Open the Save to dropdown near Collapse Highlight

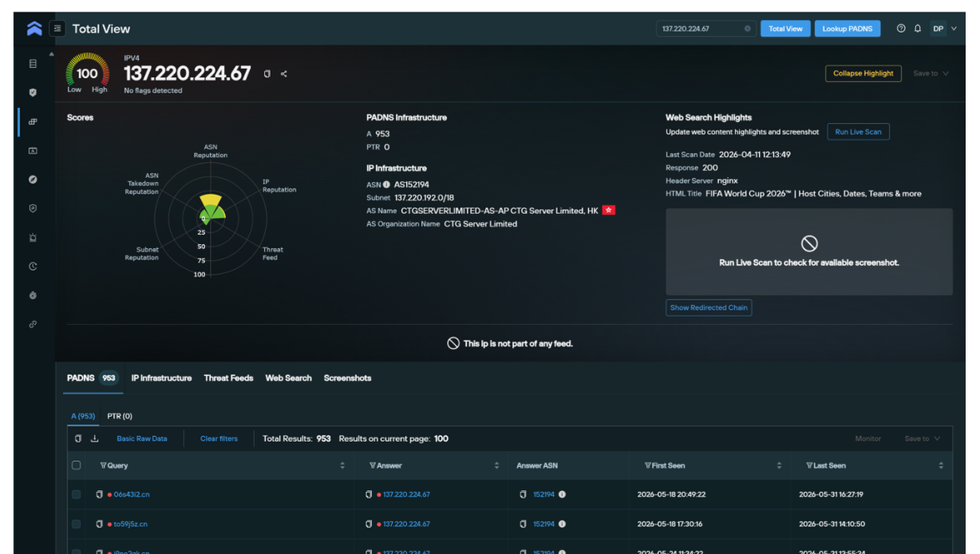point(931,73)
